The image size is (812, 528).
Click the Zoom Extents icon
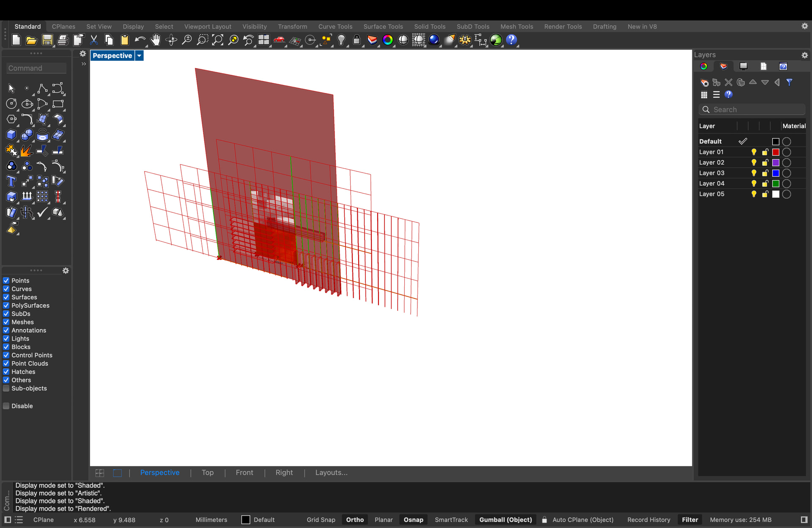pos(217,40)
